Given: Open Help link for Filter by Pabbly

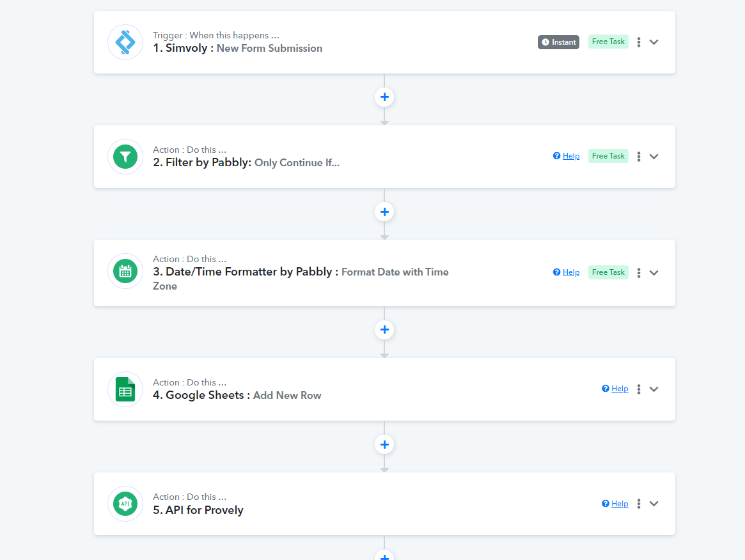Looking at the screenshot, I should (567, 156).
